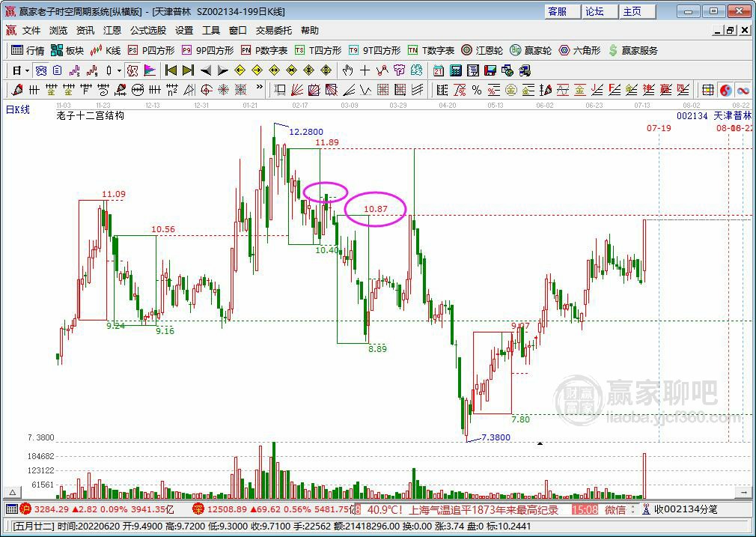756x537 pixels.
Task: Open the 赢家轮 wheel tool
Action: [531, 50]
